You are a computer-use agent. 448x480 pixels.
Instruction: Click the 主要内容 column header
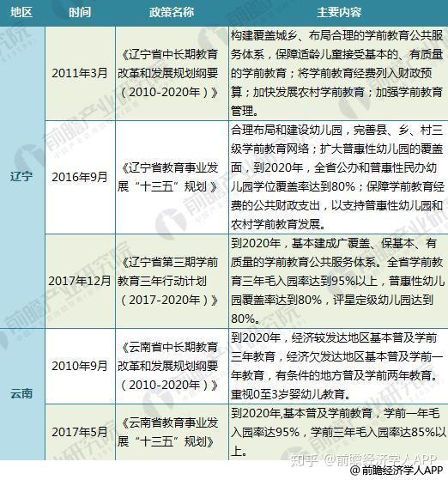[x=339, y=13]
